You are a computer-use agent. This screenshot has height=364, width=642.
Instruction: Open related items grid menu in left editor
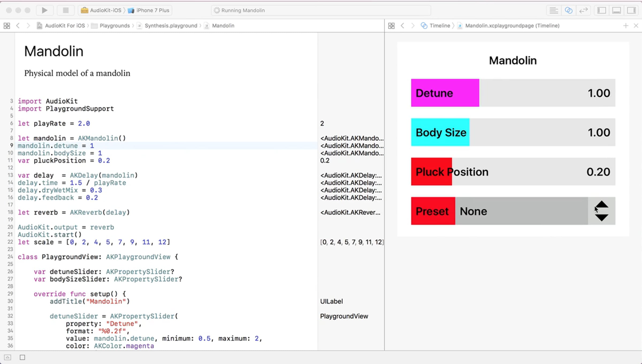[7, 26]
